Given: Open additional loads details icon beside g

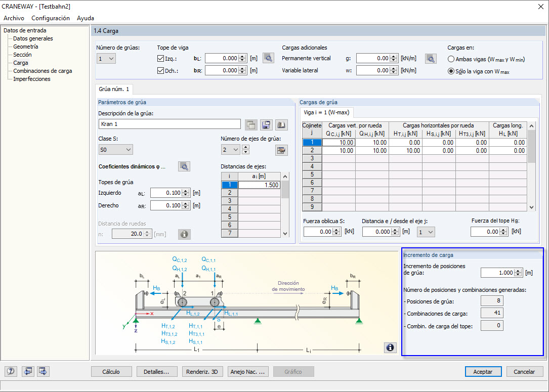Looking at the screenshot, I should click(430, 59).
